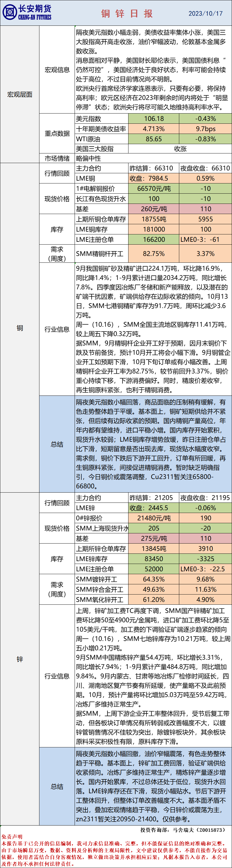
Task: Click the SMM精铜杆开工 label
Action: [x=101, y=253]
